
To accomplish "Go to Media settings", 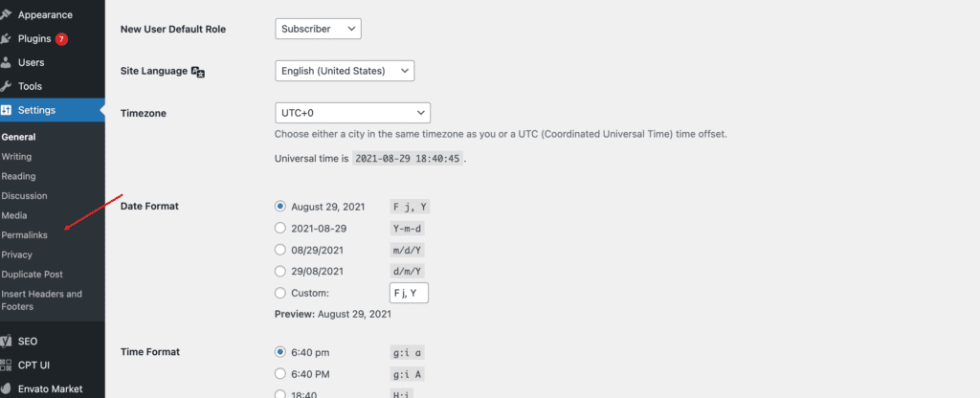I will pyautogui.click(x=14, y=215).
